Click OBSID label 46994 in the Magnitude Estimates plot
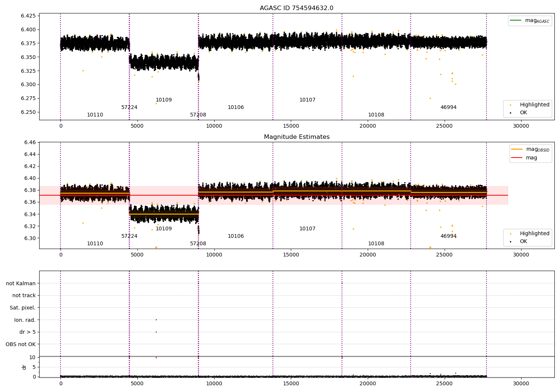Viewport: 560px width, 392px height. 448,236
